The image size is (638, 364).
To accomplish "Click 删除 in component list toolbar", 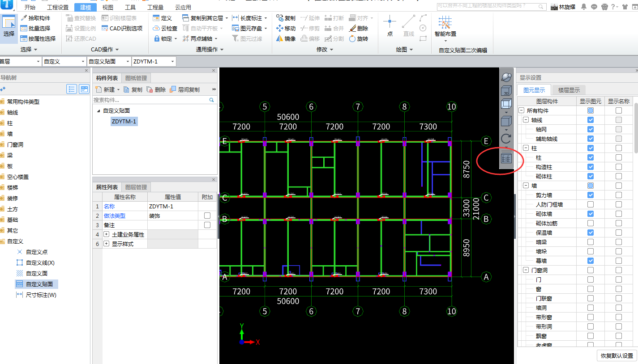I will click(156, 89).
